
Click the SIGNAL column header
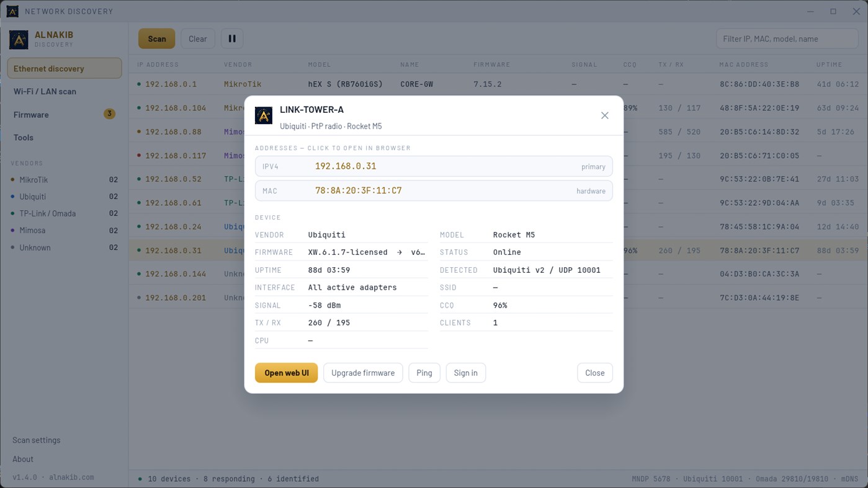click(x=584, y=64)
